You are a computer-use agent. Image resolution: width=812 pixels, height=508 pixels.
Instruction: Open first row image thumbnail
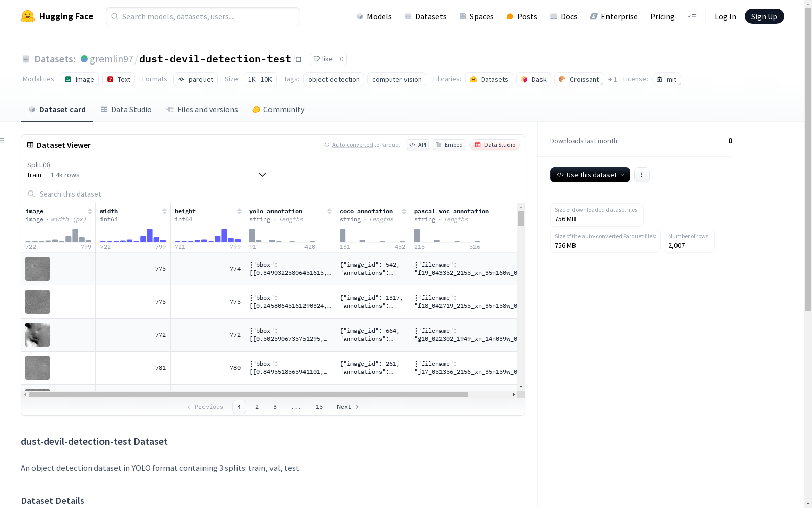pos(38,269)
